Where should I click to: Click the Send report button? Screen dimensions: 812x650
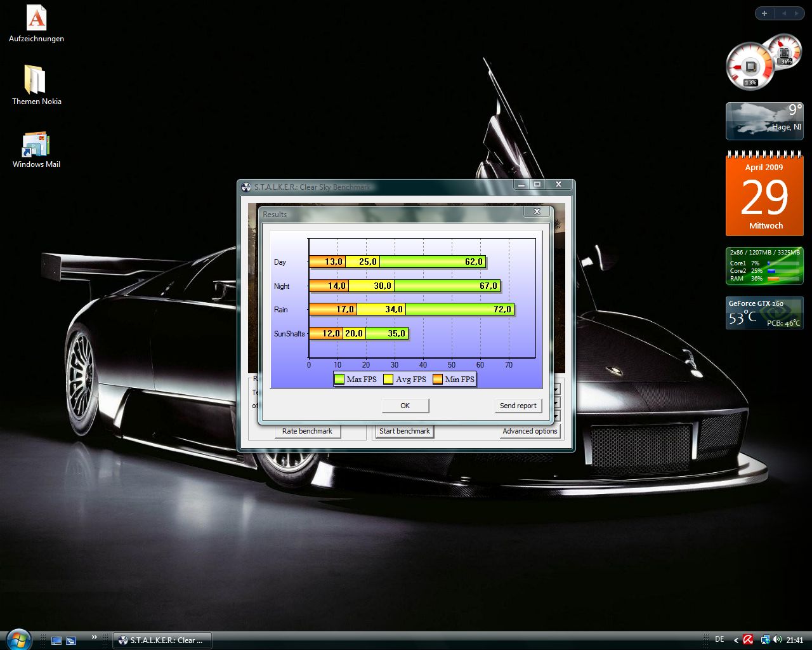(x=518, y=406)
